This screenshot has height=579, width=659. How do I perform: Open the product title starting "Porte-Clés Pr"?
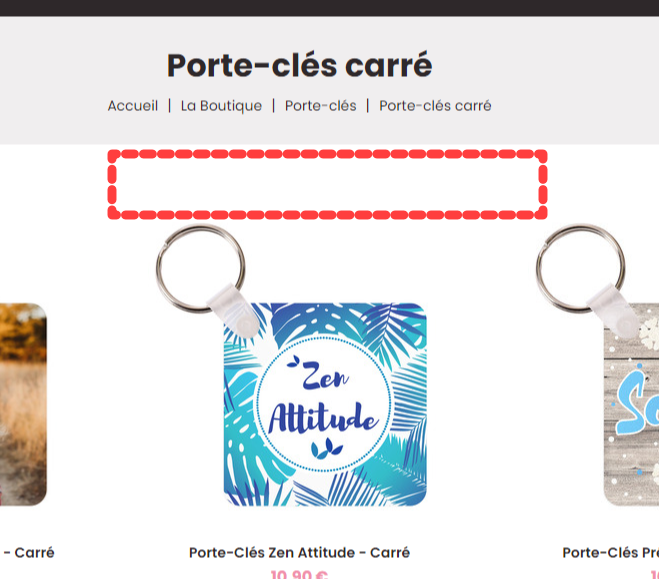tap(610, 552)
